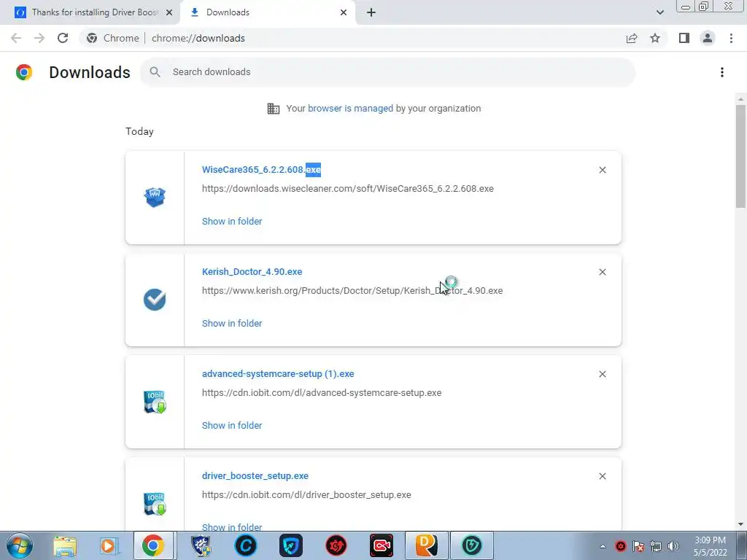
Task: Show Kerish_Doctor in folder
Action: coord(232,323)
